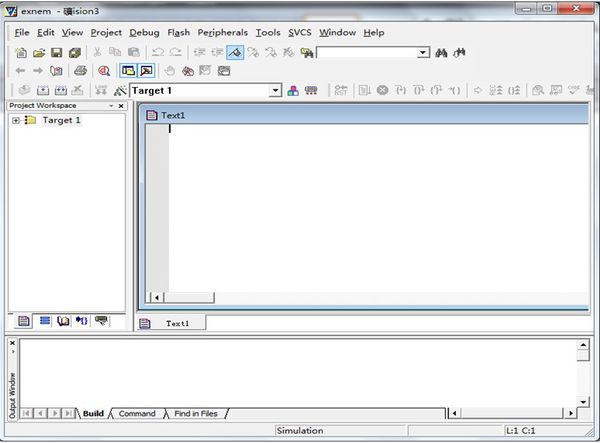Open the View menu
This screenshot has height=443, width=600.
click(x=72, y=33)
